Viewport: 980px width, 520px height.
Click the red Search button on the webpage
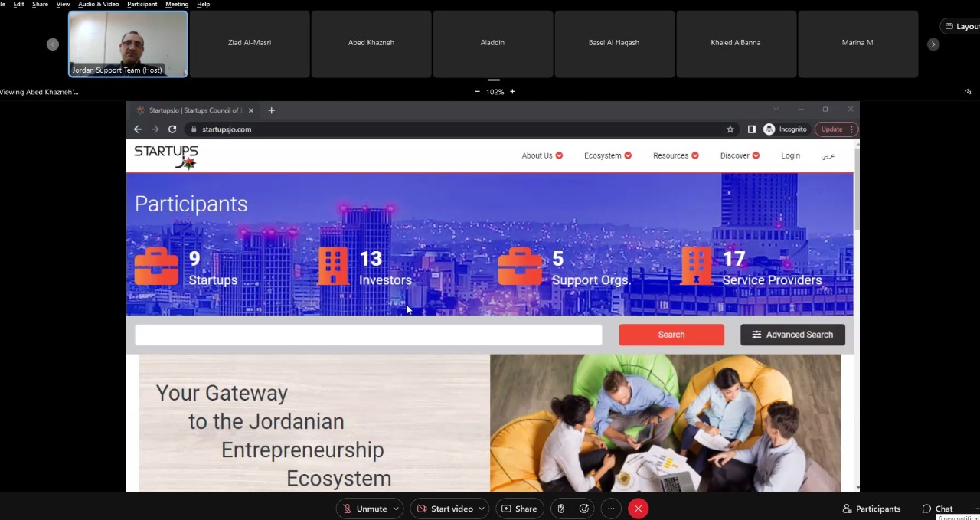point(671,335)
